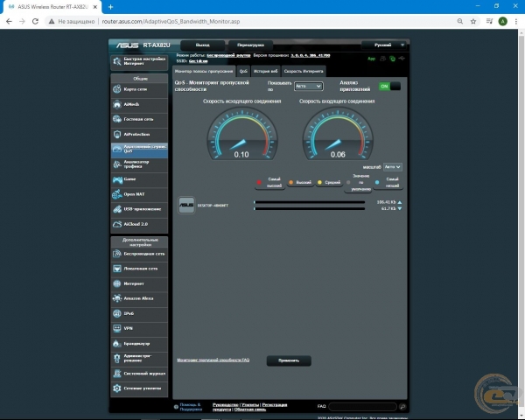Open the Network Map (Карта сети) icon

coord(117,89)
